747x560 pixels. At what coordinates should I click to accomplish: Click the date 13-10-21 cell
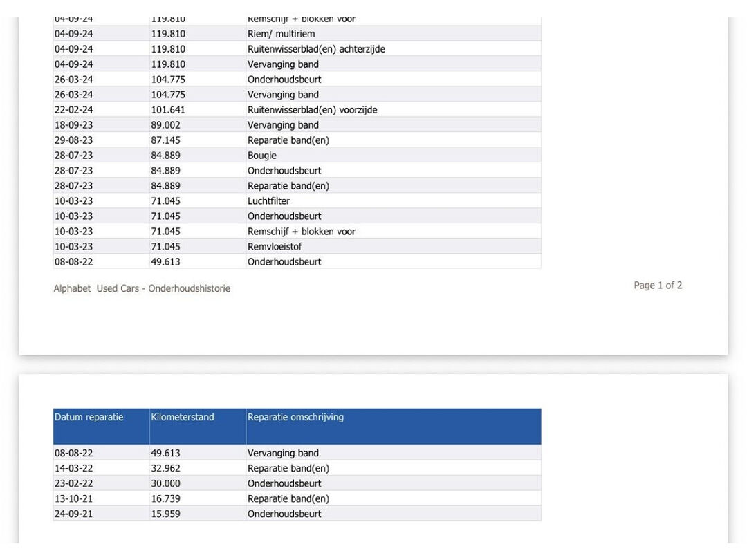[x=74, y=499]
